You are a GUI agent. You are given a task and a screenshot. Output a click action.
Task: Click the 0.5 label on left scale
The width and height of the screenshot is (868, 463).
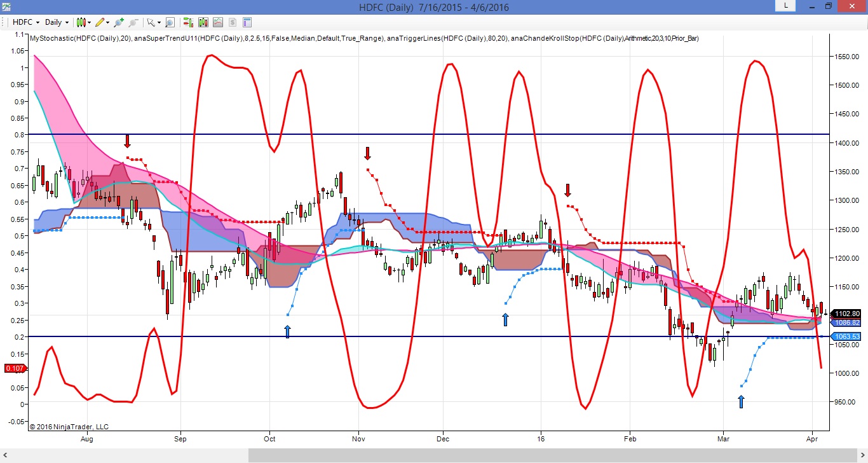[18, 236]
